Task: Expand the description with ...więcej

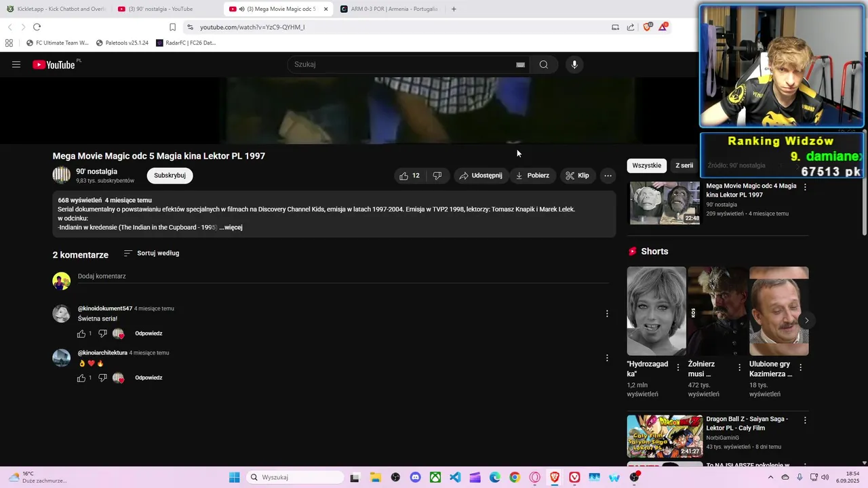Action: click(231, 228)
